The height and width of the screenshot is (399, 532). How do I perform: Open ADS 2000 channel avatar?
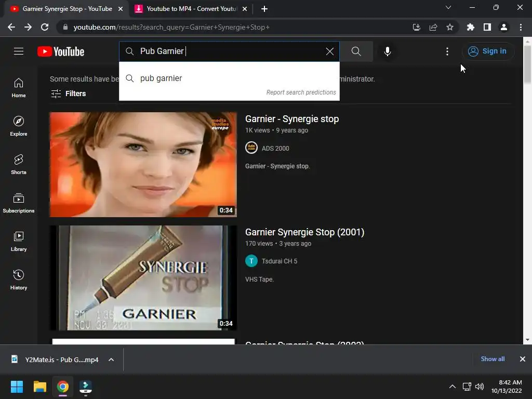point(251,148)
